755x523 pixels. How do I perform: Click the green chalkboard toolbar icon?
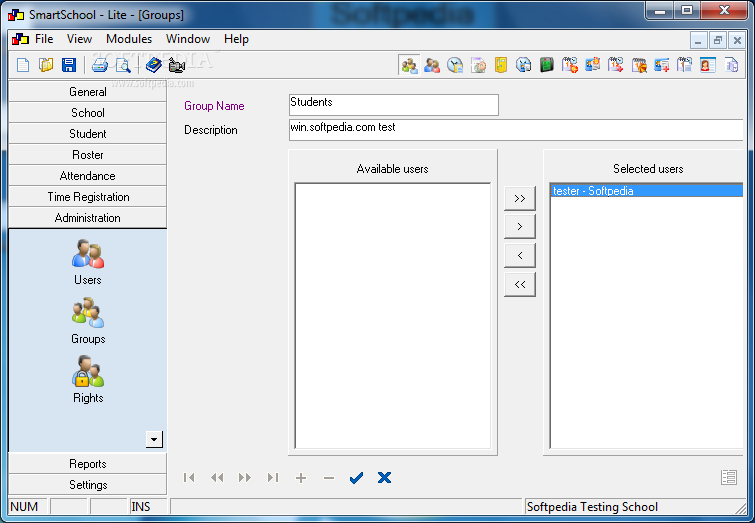click(x=547, y=65)
